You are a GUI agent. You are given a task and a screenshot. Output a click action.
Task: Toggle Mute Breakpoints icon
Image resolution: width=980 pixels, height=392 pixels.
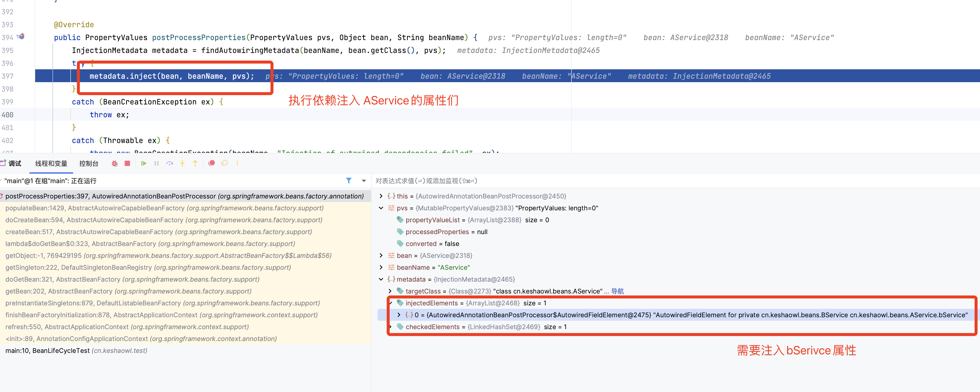pos(224,163)
